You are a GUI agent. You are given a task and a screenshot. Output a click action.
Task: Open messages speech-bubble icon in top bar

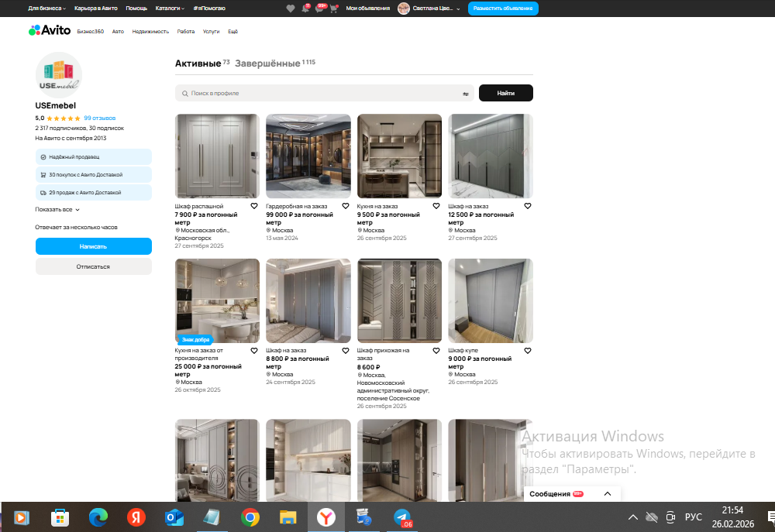pyautogui.click(x=319, y=9)
